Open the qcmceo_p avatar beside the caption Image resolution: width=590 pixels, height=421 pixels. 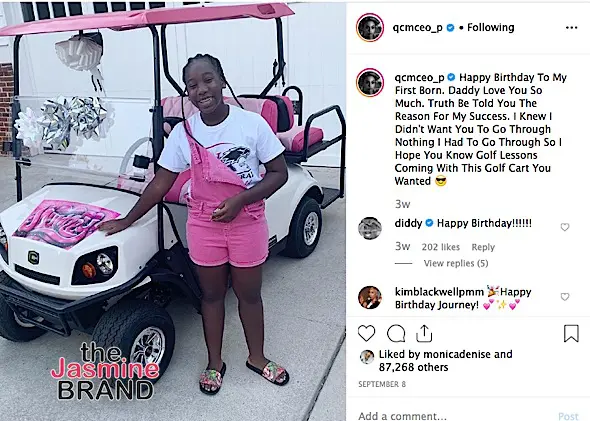(370, 82)
